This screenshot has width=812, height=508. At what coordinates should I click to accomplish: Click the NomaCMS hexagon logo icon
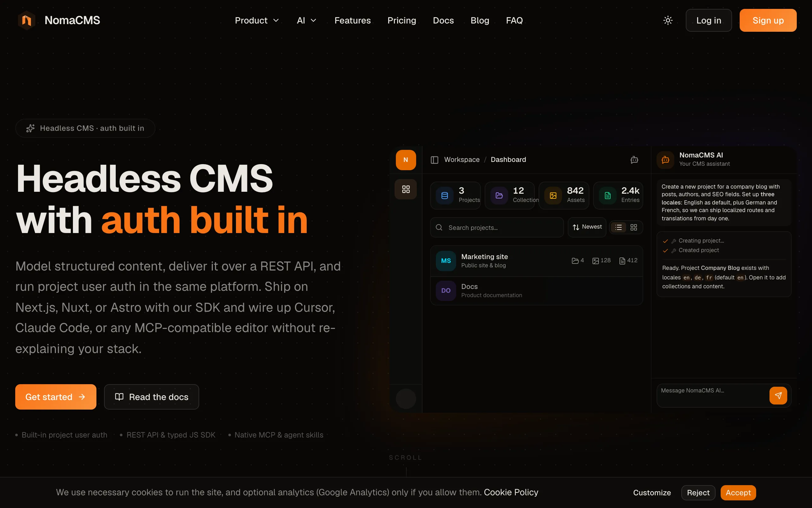[x=27, y=20]
